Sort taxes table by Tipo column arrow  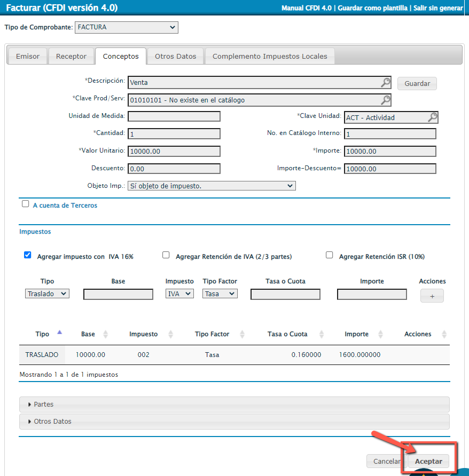[x=59, y=332]
